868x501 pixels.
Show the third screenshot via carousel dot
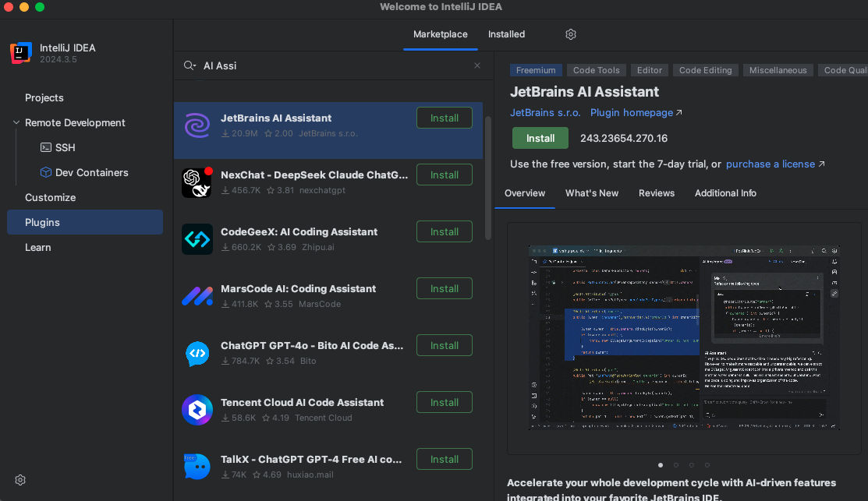click(x=692, y=465)
